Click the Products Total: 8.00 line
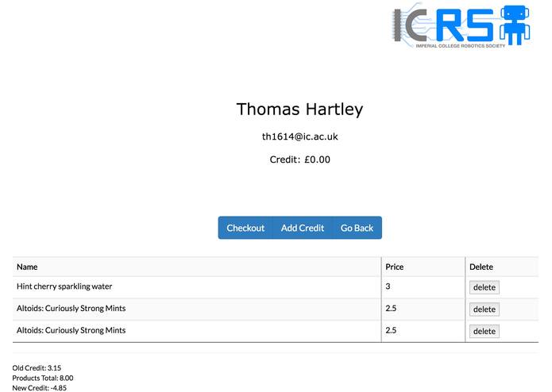The height and width of the screenshot is (392, 552). (43, 378)
